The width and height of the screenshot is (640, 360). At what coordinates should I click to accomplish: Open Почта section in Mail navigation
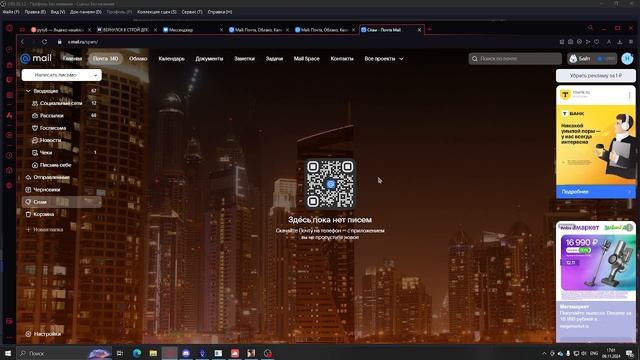point(105,59)
